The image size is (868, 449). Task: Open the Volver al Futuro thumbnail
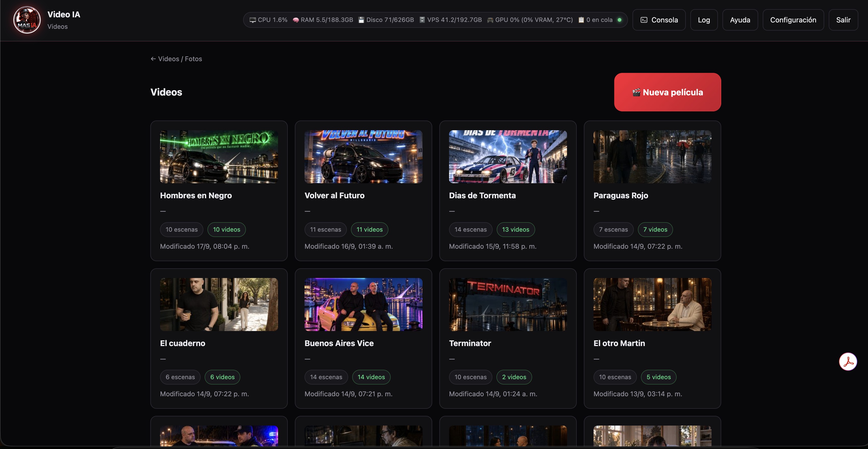tap(364, 157)
